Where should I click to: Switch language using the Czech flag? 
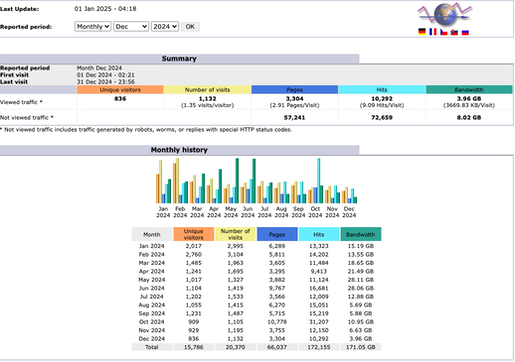[444, 32]
